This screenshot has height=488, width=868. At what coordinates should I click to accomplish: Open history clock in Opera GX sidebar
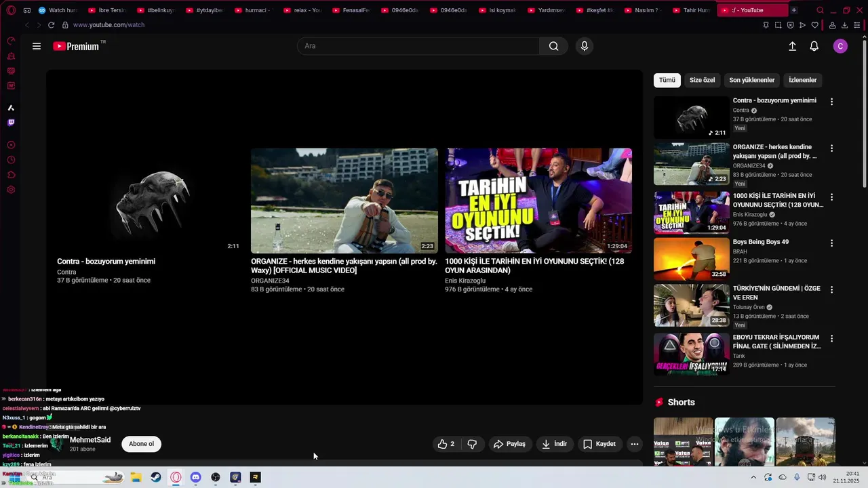point(11,160)
